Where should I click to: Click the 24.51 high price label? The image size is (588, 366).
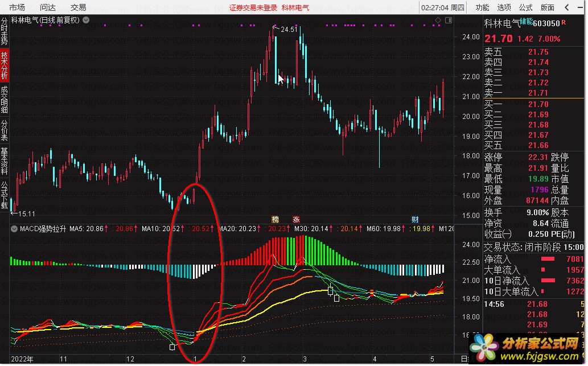click(289, 29)
